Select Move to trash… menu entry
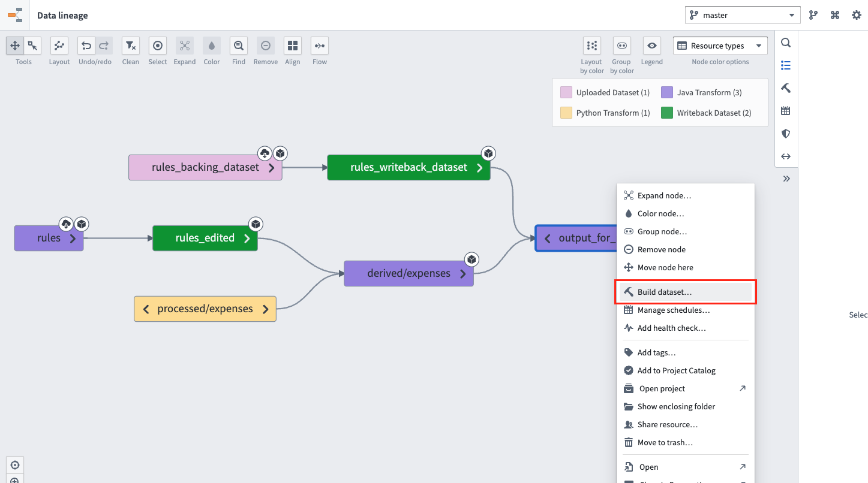This screenshot has height=483, width=868. pyautogui.click(x=686, y=442)
